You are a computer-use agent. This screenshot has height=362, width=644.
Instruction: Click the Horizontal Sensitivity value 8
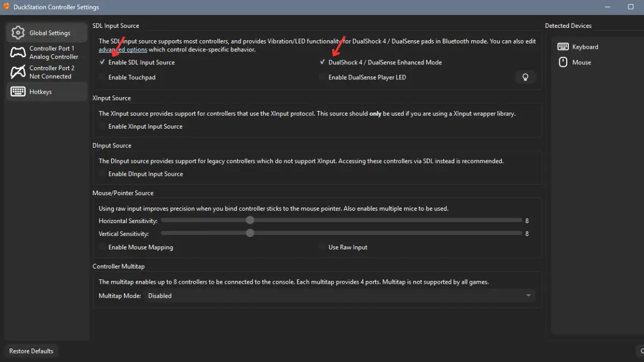(x=527, y=220)
